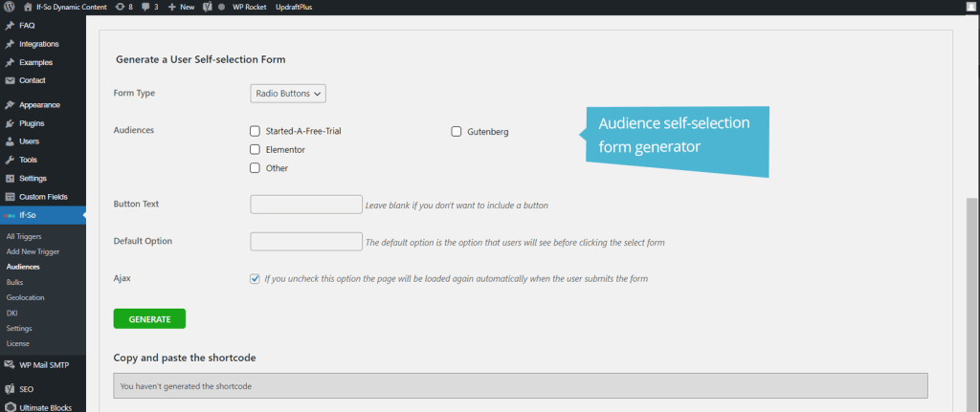Open the If-So Settings submenu item
The image size is (980, 412).
19,328
